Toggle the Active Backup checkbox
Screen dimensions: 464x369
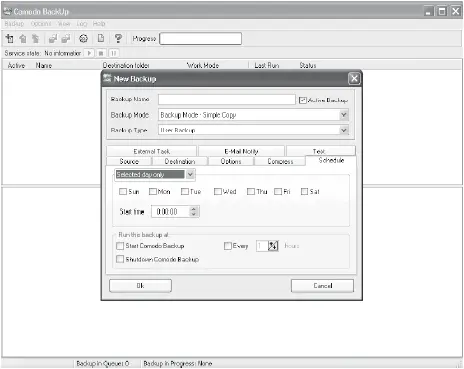[303, 100]
